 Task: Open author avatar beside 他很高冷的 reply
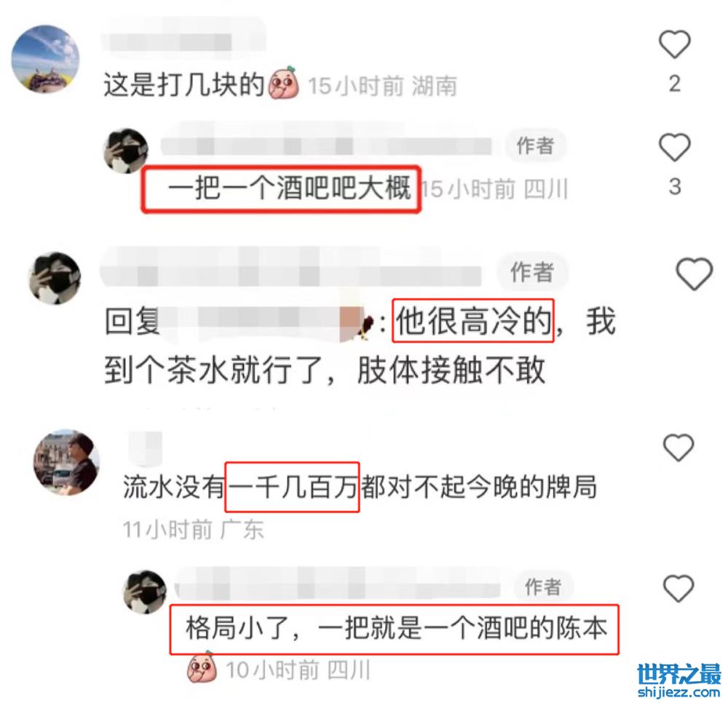click(55, 278)
